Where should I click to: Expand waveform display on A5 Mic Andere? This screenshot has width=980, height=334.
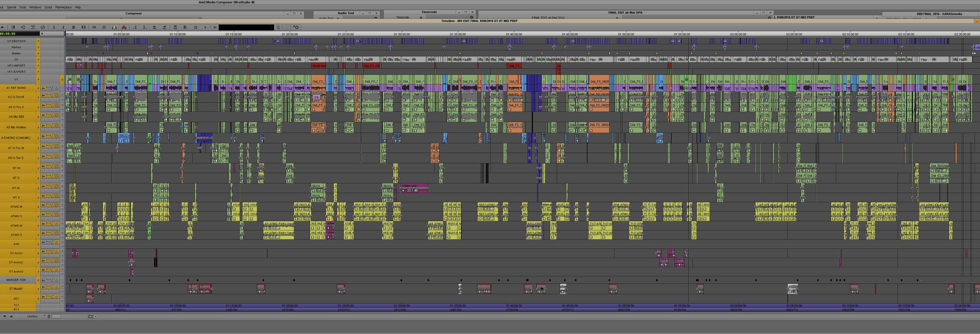point(43,125)
